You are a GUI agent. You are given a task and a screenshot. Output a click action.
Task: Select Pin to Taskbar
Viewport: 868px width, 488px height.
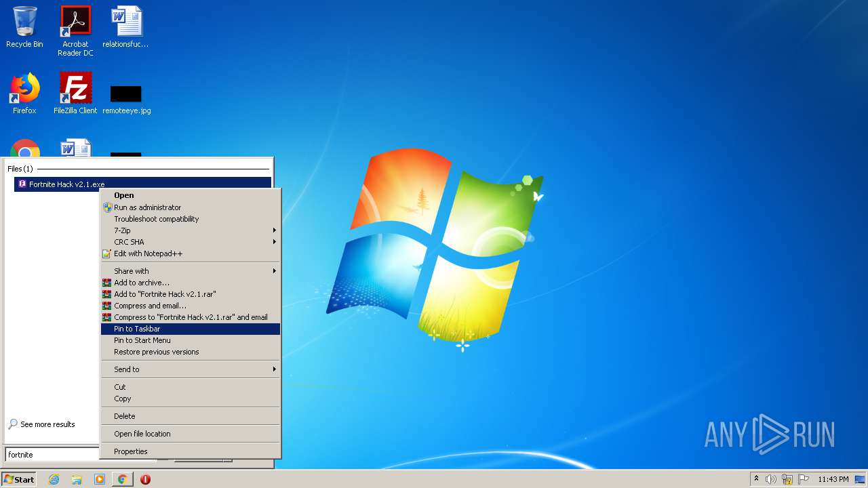tap(191, 329)
